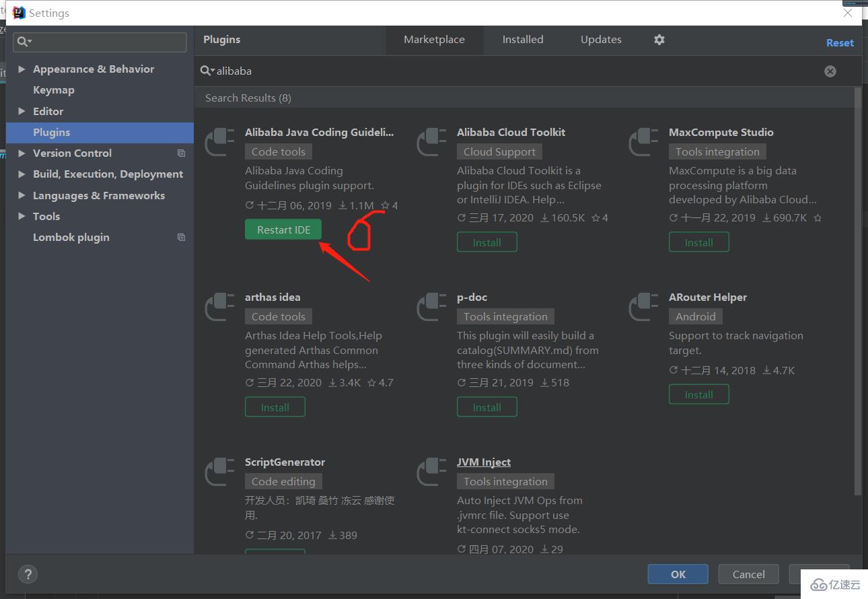The image size is (868, 599).
Task: Install the ARouter Helper plugin
Action: click(699, 394)
